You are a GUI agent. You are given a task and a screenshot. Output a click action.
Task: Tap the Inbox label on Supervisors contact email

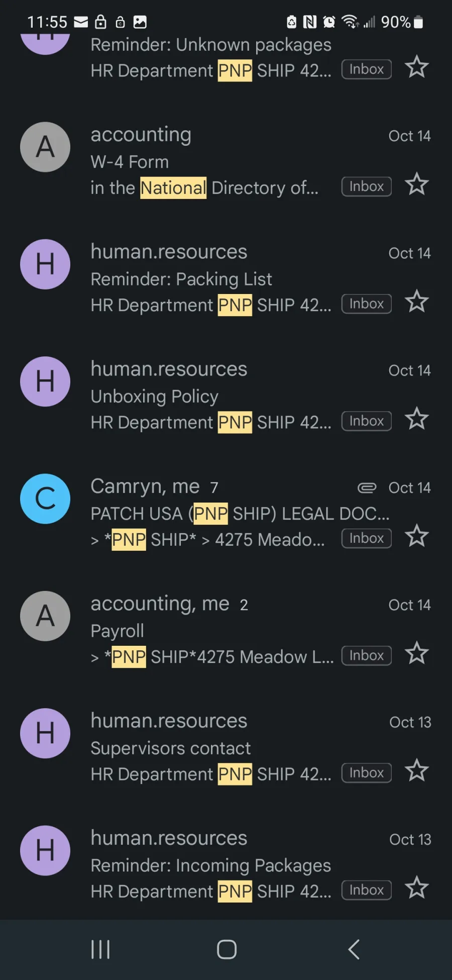[x=367, y=772]
